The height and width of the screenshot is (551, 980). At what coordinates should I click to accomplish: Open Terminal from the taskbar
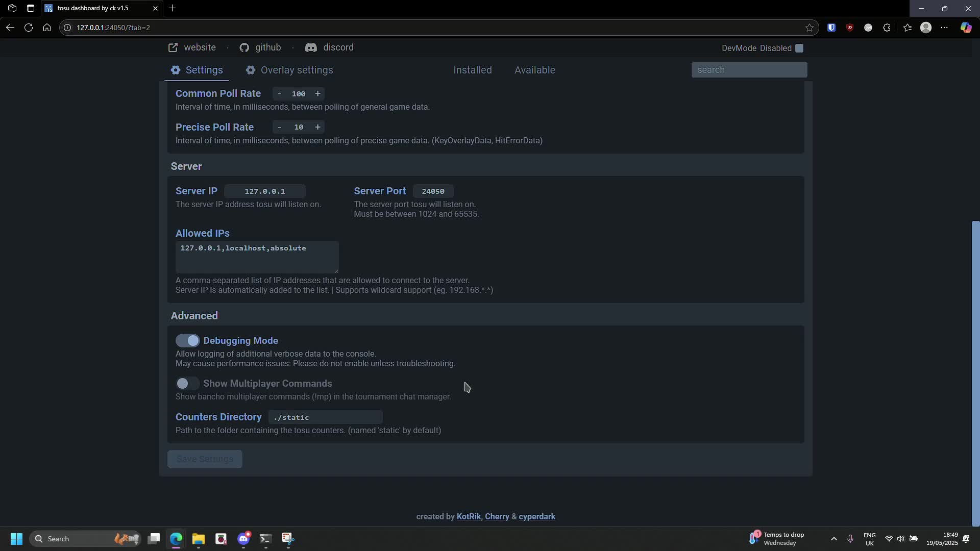pyautogui.click(x=265, y=539)
